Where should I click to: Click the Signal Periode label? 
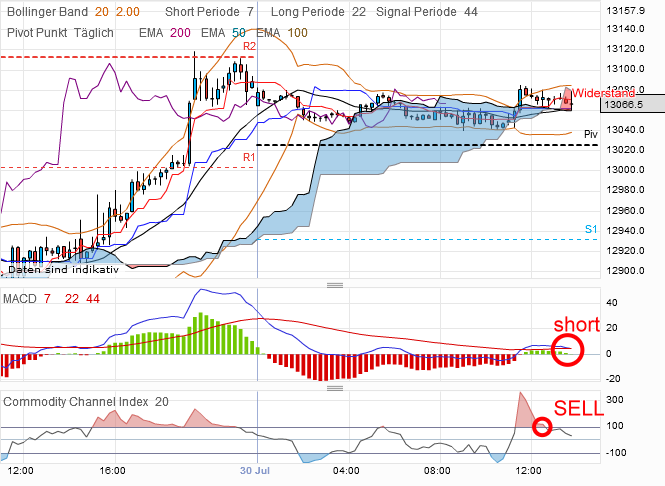416,12
